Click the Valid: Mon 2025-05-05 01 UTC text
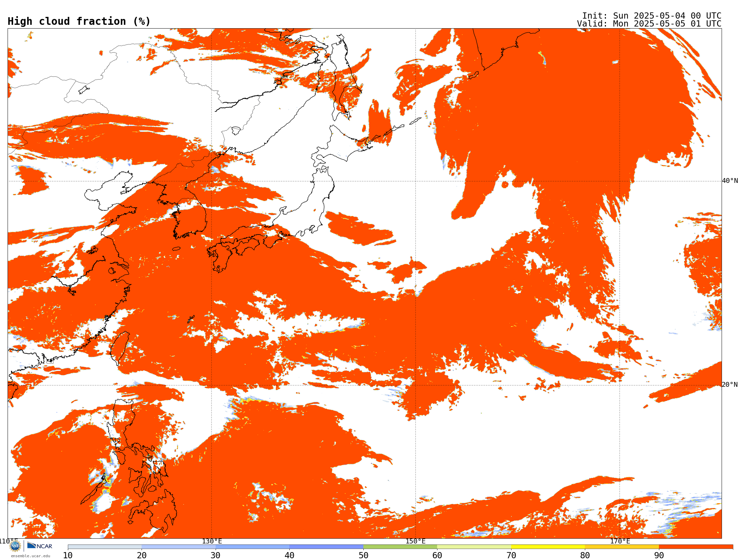The height and width of the screenshot is (560, 744). 649,24
